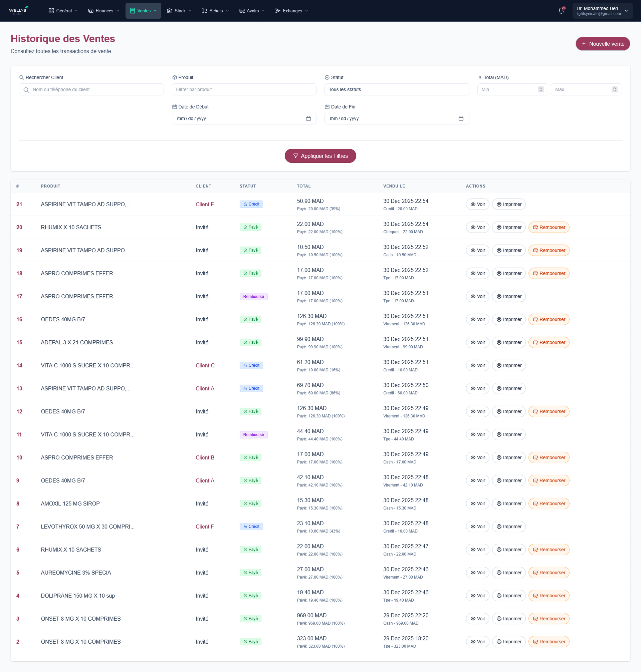Open calendar picker in Date de Fin

[461, 118]
